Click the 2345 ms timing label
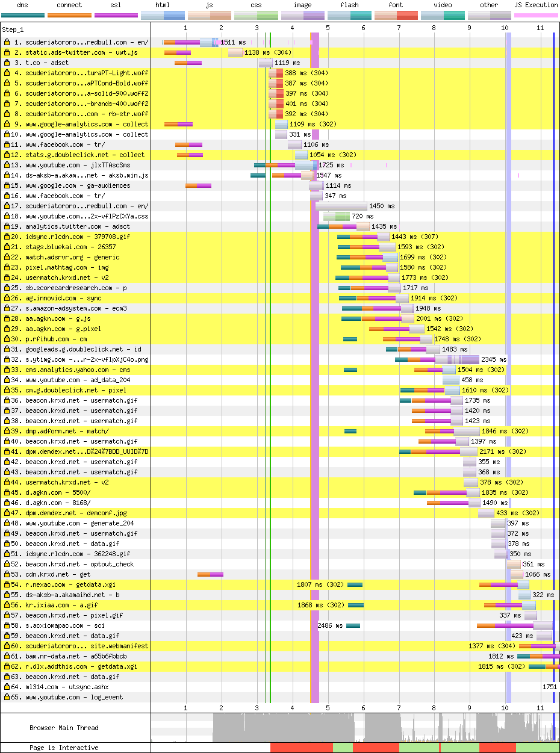The image size is (560, 753). pyautogui.click(x=494, y=359)
